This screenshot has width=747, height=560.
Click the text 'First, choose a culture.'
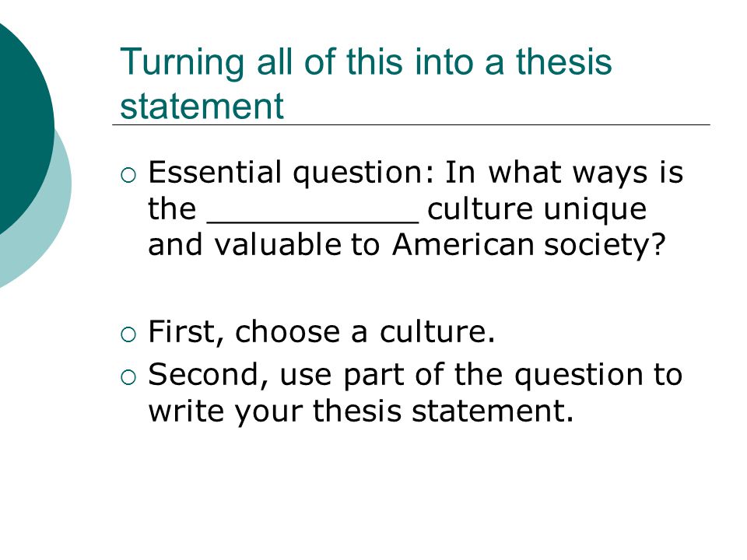pyautogui.click(x=321, y=331)
